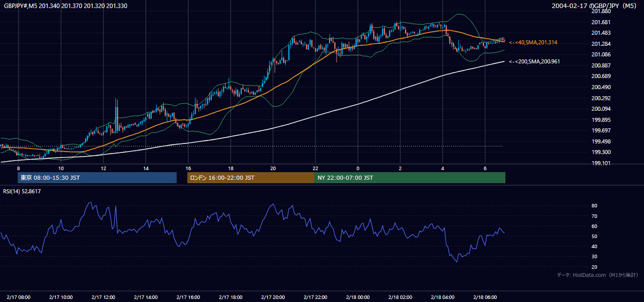Viewport: 644px width, 302px height.
Task: Click the 2/18 04:00 bottom time label
Action: (442, 297)
